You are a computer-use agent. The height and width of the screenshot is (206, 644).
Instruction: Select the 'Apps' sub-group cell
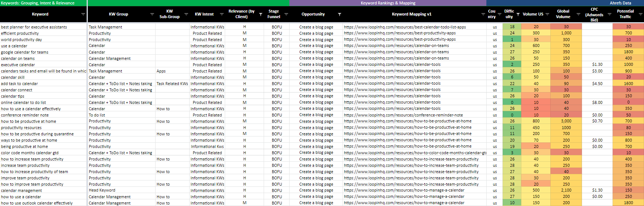point(172,71)
